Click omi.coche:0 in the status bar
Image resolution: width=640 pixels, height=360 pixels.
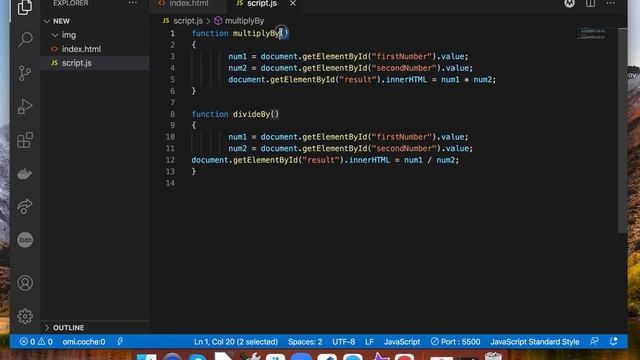point(84,342)
